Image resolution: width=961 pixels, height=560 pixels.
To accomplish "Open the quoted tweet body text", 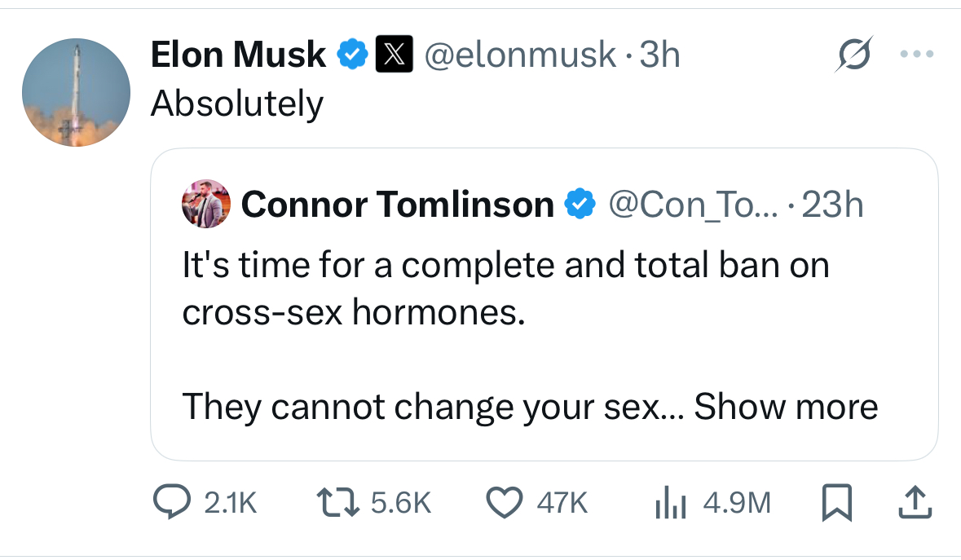I will click(x=505, y=289).
